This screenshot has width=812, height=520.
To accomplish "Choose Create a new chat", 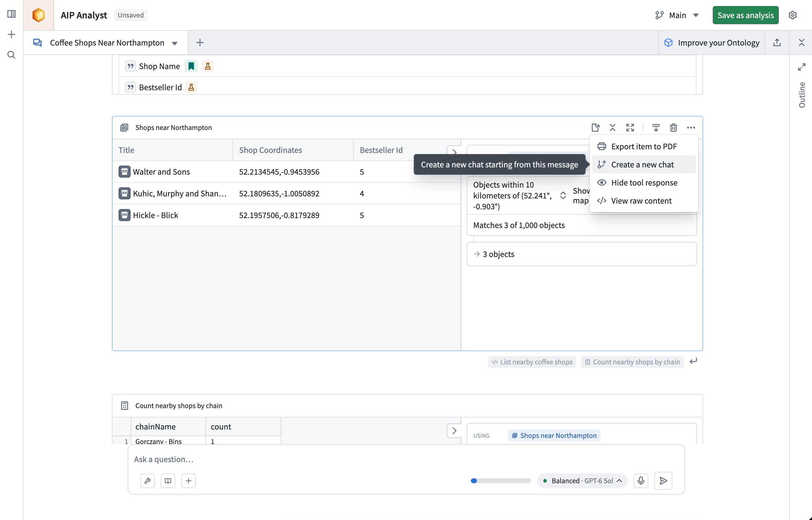I will click(644, 165).
